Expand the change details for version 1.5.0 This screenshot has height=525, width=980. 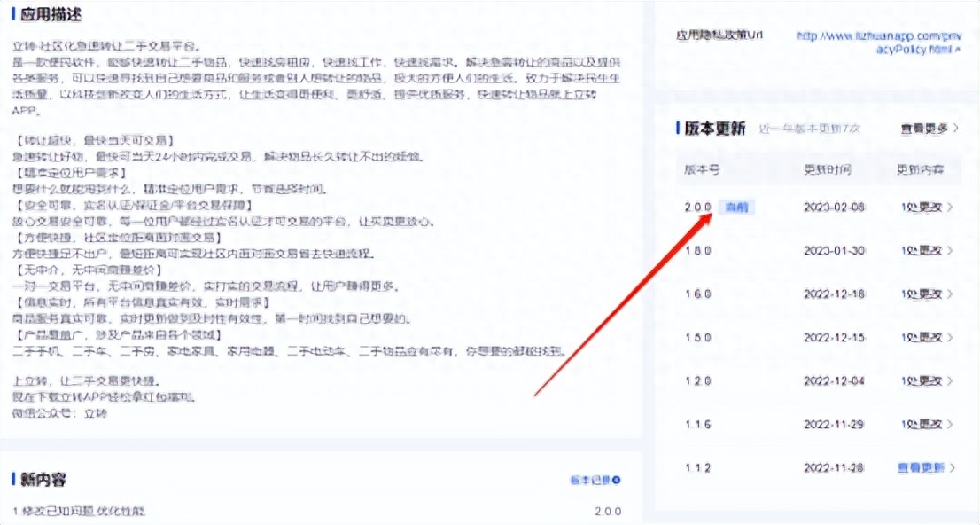tap(922, 337)
